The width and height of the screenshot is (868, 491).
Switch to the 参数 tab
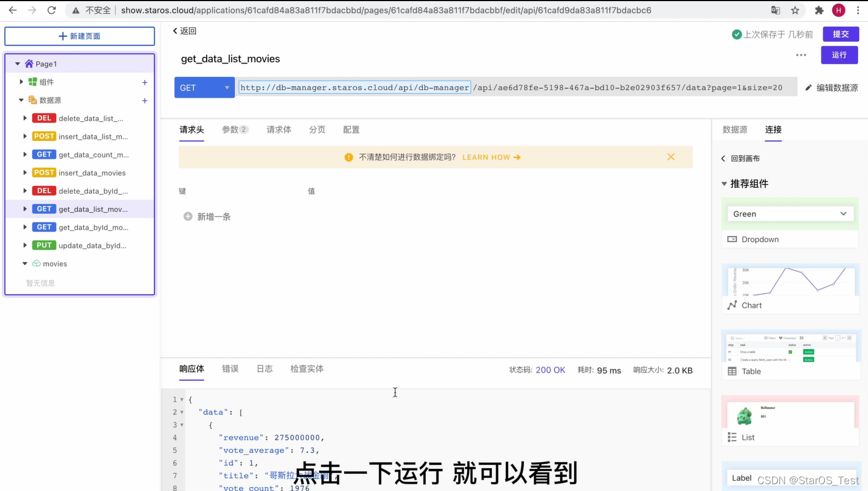click(x=235, y=129)
